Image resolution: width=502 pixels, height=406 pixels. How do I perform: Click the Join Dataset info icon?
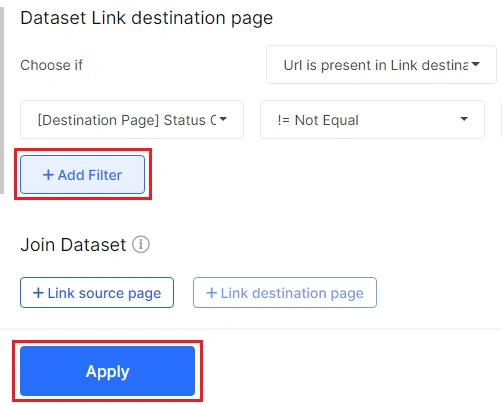141,245
